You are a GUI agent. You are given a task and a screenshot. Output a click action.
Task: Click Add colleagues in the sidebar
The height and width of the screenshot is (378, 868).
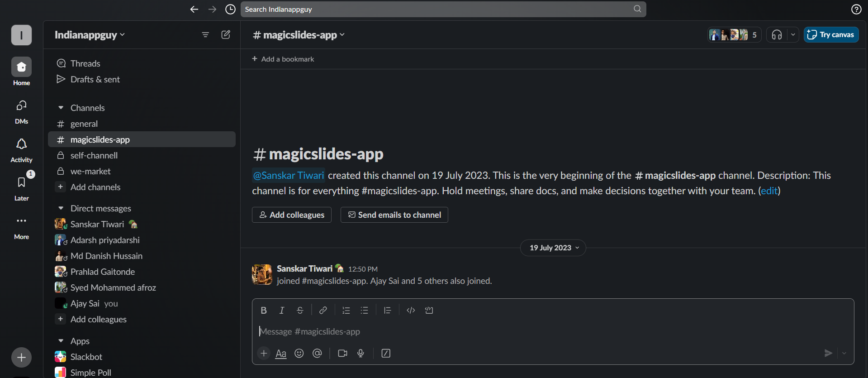(142, 319)
